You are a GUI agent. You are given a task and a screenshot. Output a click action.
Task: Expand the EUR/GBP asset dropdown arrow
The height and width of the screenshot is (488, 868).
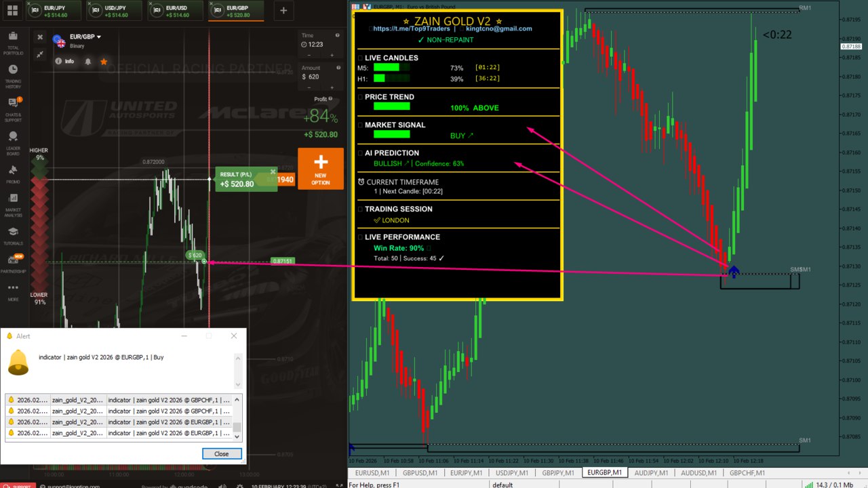pos(99,37)
